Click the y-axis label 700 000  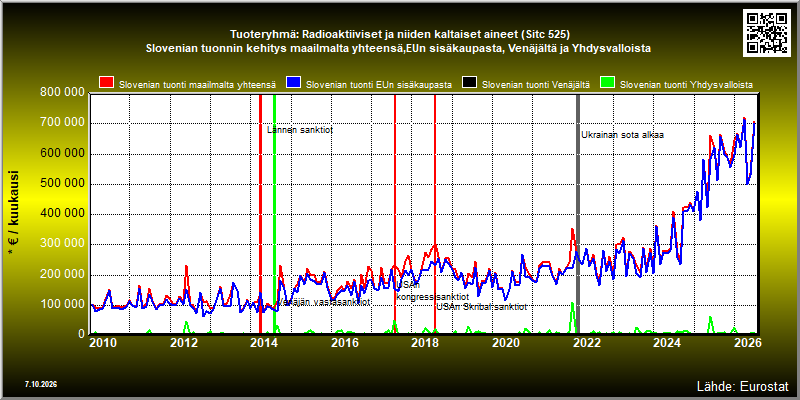(62, 123)
